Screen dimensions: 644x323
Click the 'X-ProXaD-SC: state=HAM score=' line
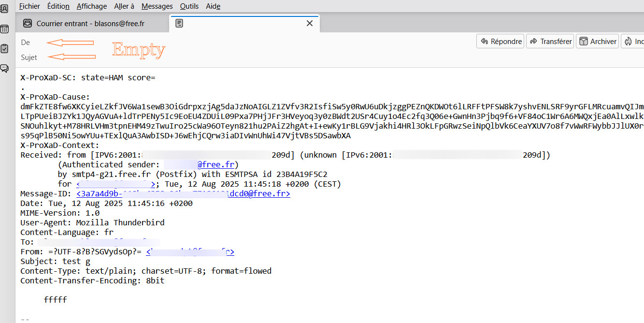tap(88, 78)
